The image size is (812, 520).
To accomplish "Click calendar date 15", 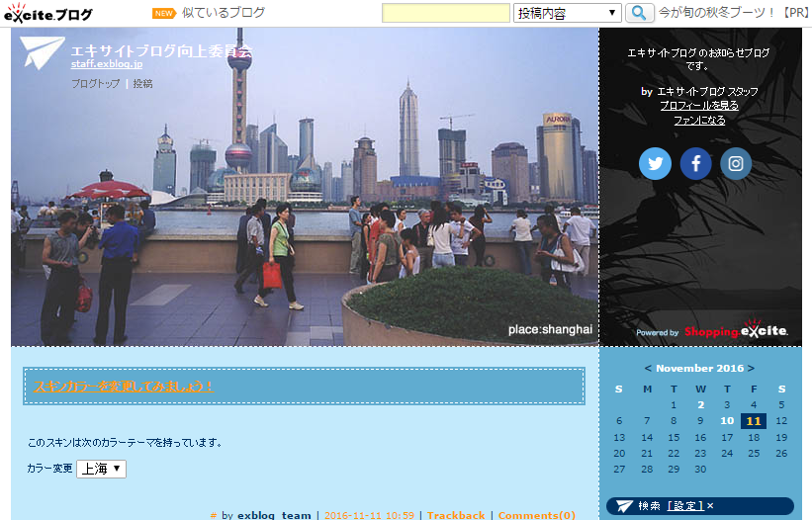I will point(674,438).
